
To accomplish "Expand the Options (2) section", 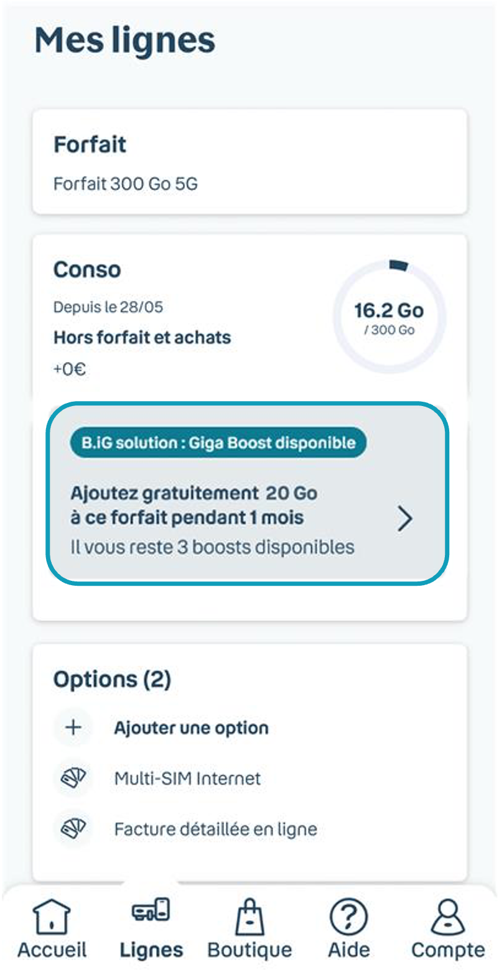I will (112, 679).
